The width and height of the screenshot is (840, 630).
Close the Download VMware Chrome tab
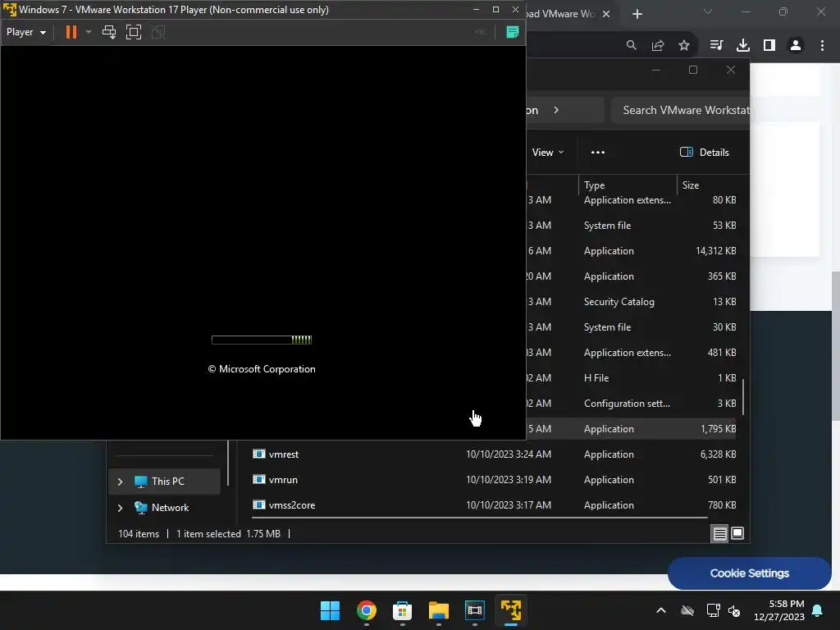[x=606, y=14]
